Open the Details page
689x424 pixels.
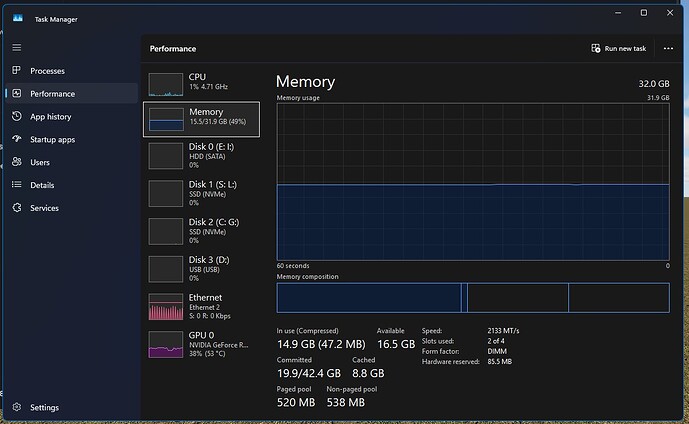point(72,185)
